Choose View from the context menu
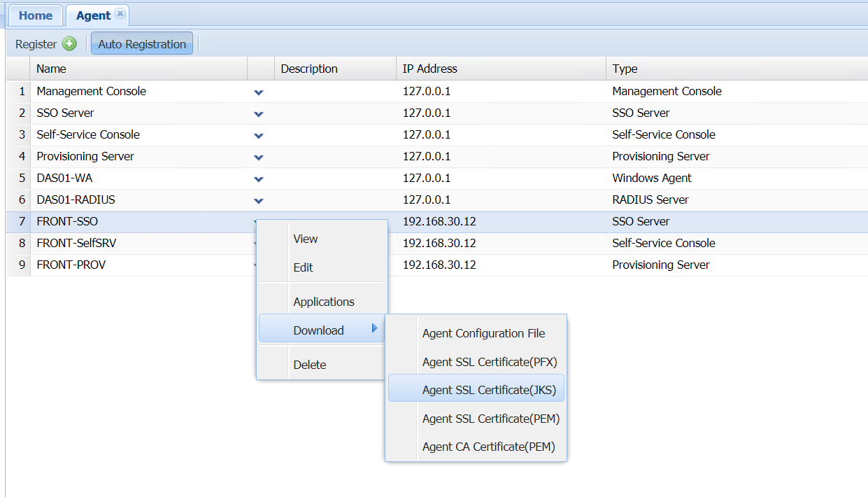 pos(306,239)
